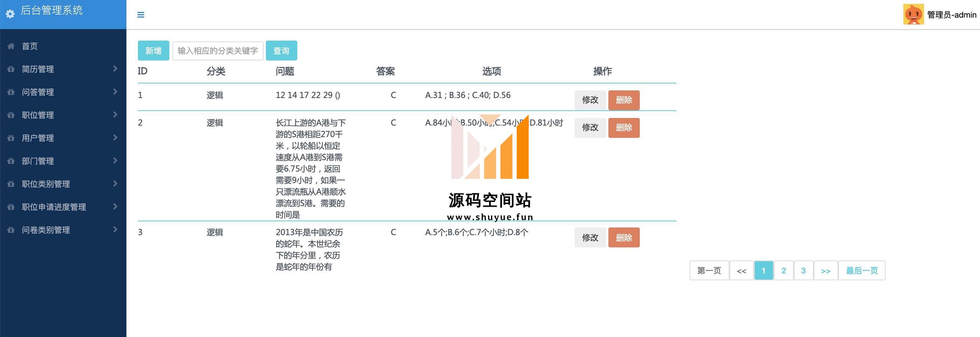The height and width of the screenshot is (337, 980).
Task: Go to page 2 in pagination
Action: pyautogui.click(x=783, y=271)
